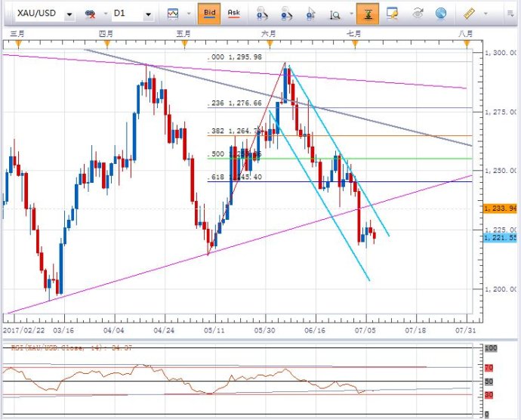Toggle the Bid price button
This screenshot has height=420, width=521.
209,14
